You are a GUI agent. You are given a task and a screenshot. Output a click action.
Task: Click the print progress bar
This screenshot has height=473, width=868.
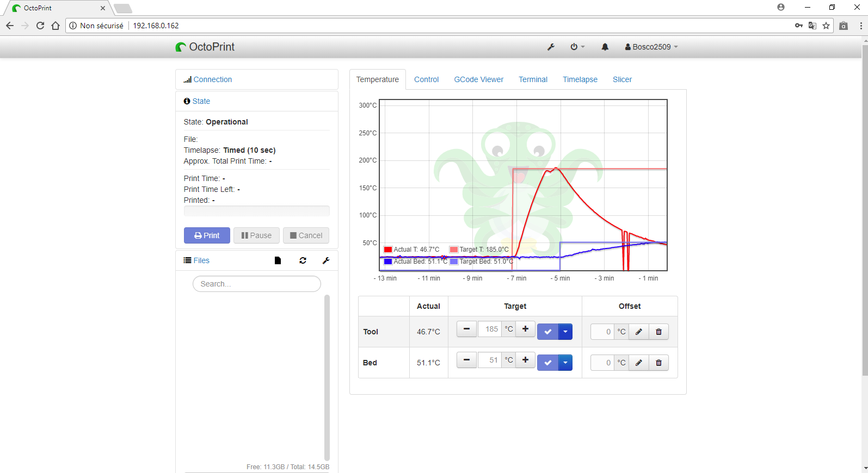(x=257, y=211)
